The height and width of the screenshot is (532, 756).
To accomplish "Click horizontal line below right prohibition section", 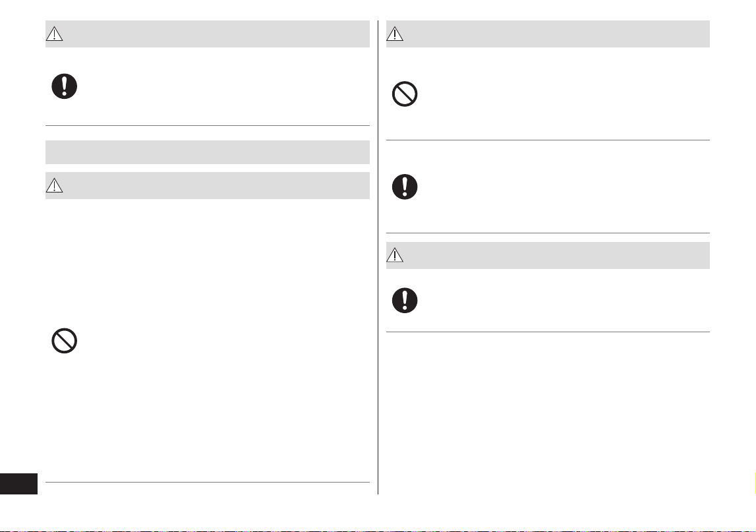I will point(548,140).
